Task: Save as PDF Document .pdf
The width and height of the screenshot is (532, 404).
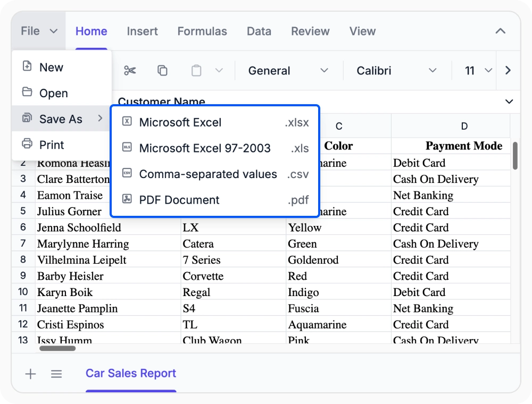Action: 215,200
